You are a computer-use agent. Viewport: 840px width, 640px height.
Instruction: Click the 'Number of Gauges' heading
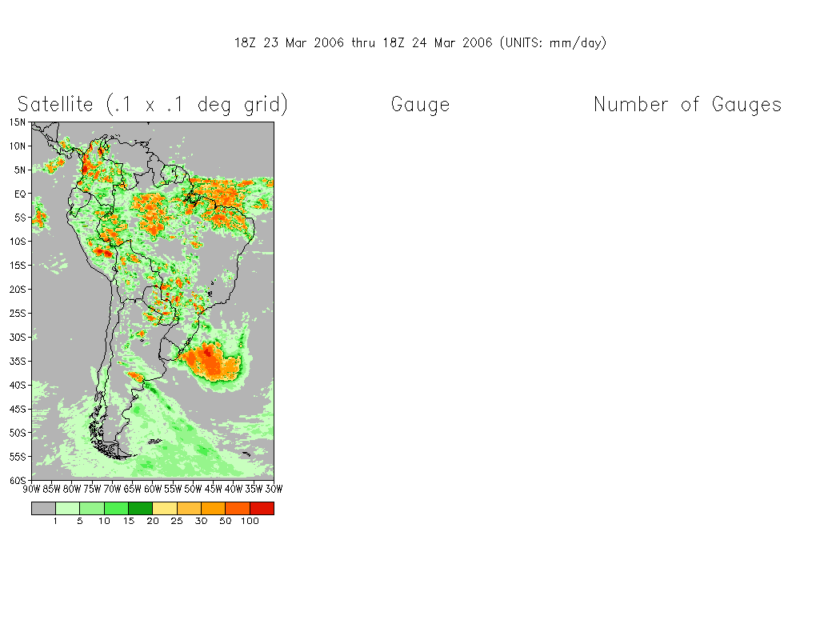tap(688, 105)
